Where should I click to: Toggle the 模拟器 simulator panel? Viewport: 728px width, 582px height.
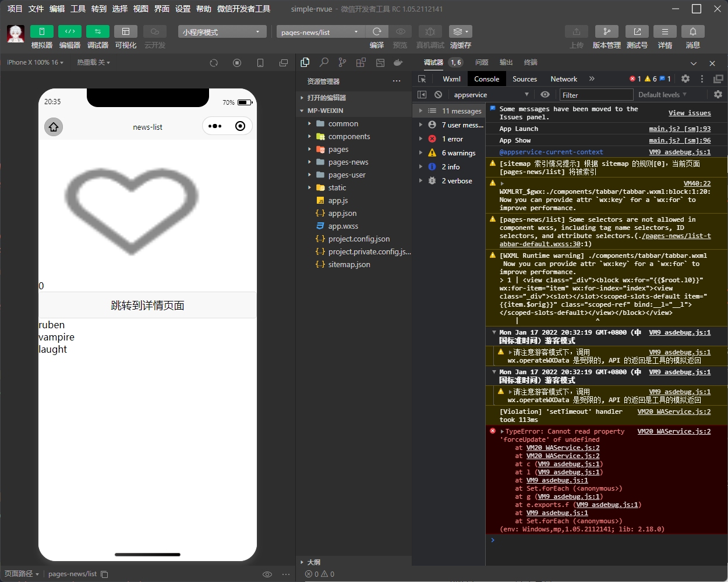(41, 31)
